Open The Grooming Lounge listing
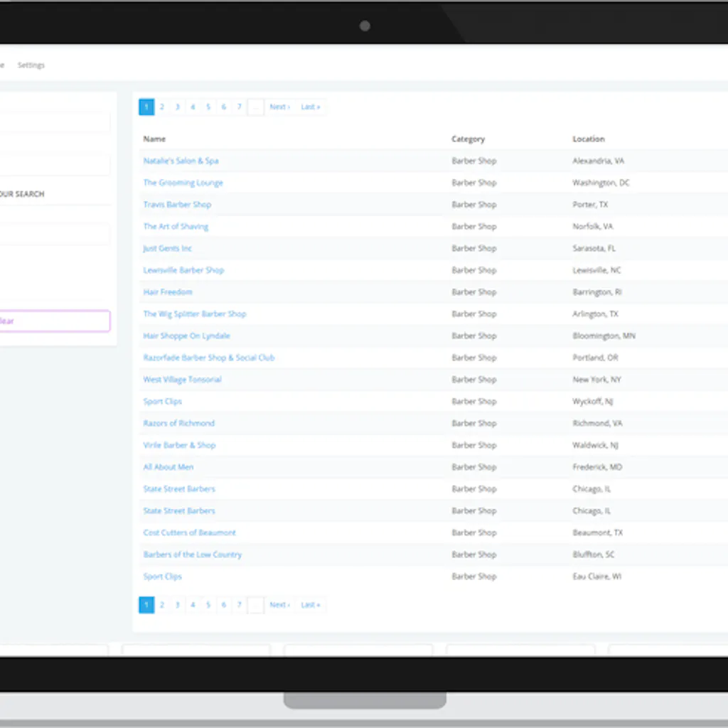The image size is (728, 728). click(x=183, y=183)
